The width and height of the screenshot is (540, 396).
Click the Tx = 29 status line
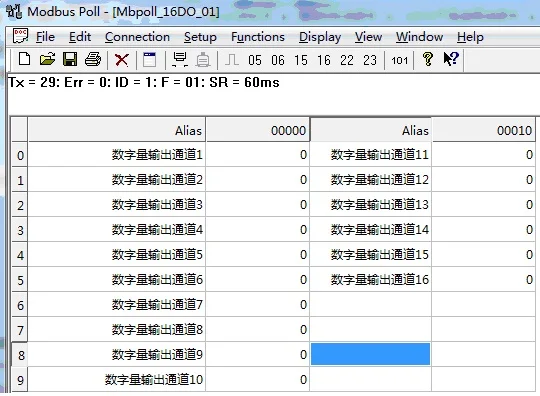tap(144, 82)
